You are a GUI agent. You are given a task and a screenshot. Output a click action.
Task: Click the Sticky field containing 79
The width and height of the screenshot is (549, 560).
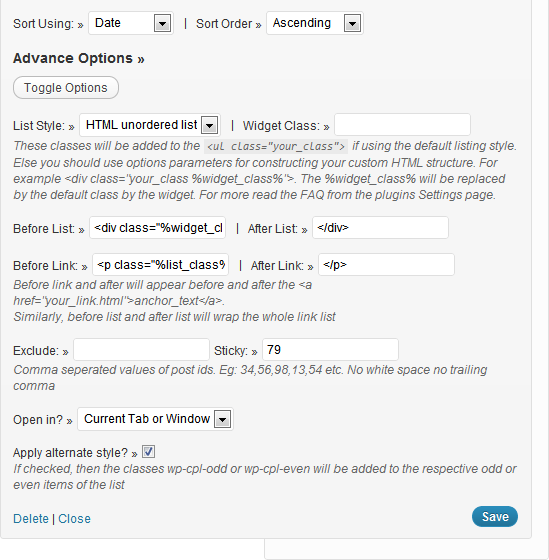click(330, 350)
